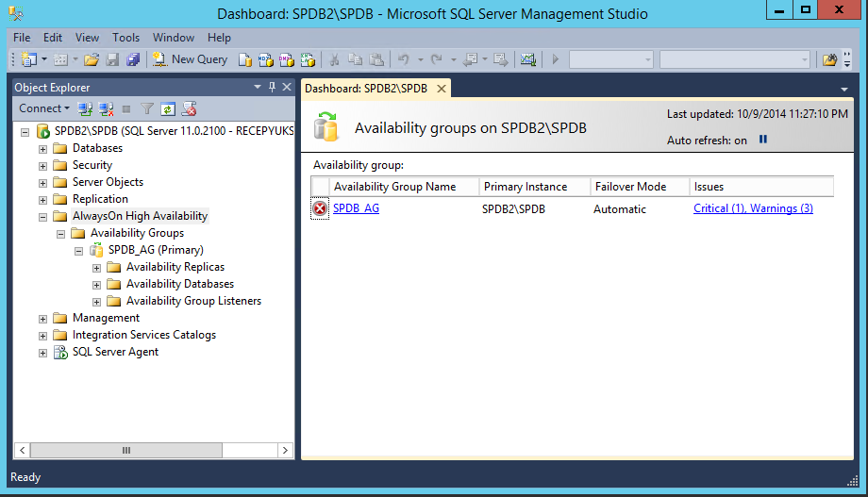The image size is (868, 497).
Task: Click the Copy icon in toolbar
Action: (x=355, y=59)
